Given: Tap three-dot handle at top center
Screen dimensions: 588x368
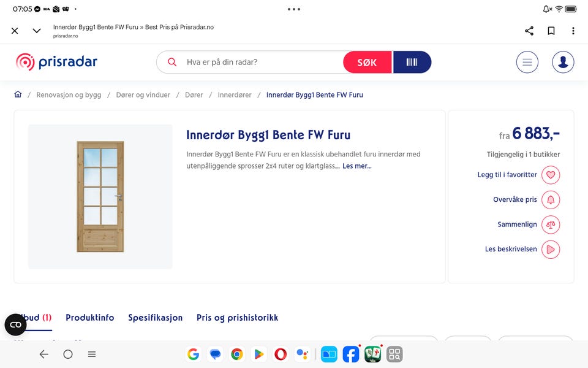Looking at the screenshot, I should 294,9.
